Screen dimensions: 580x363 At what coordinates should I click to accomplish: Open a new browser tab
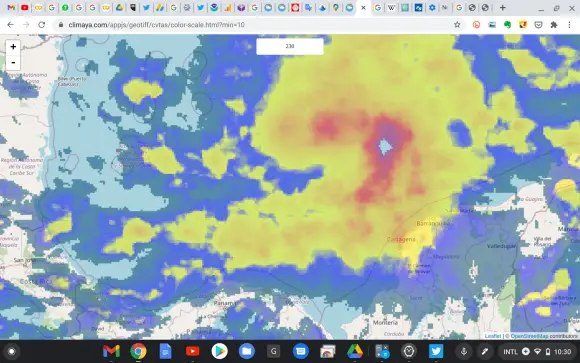[x=503, y=8]
